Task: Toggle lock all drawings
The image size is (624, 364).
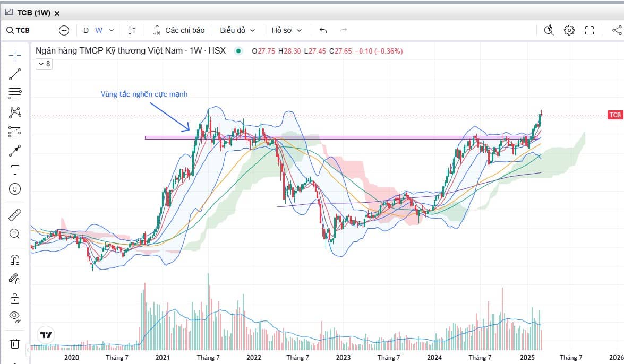Action: tap(15, 298)
